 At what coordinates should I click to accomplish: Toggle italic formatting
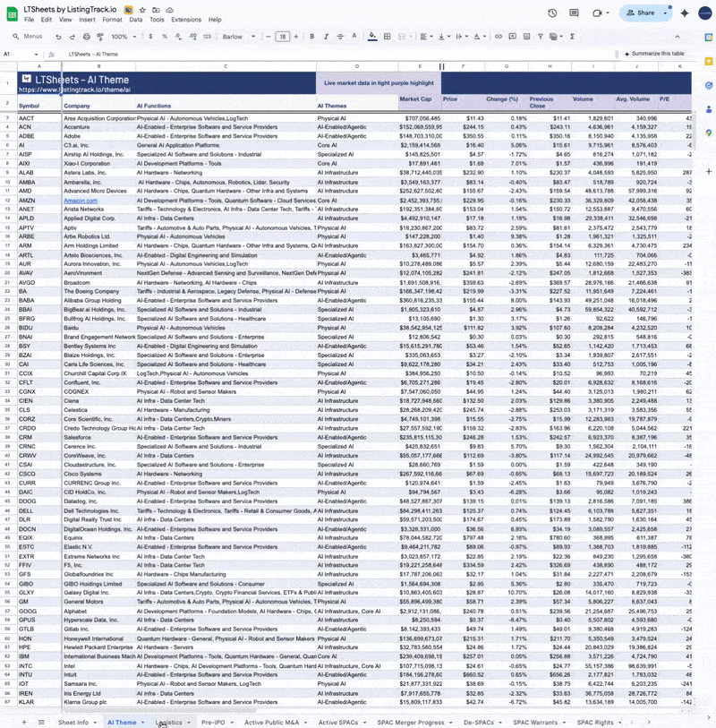click(x=326, y=37)
